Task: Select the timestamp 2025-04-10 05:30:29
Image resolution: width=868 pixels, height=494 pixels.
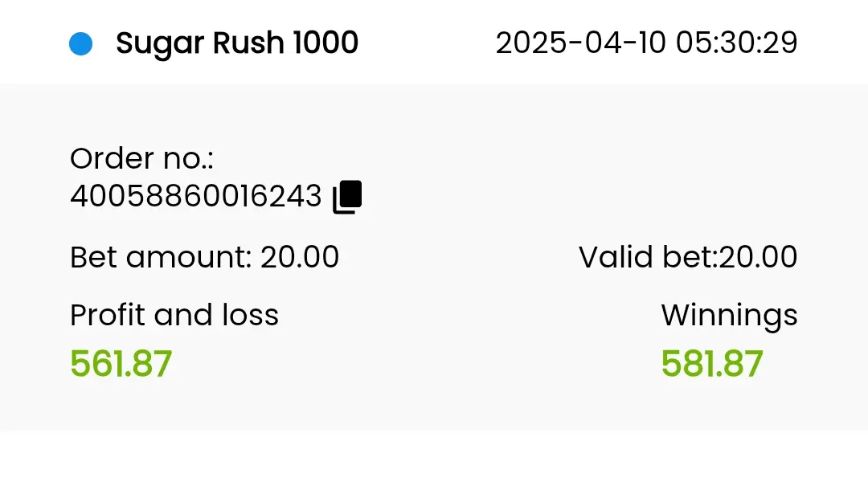Action: [646, 43]
